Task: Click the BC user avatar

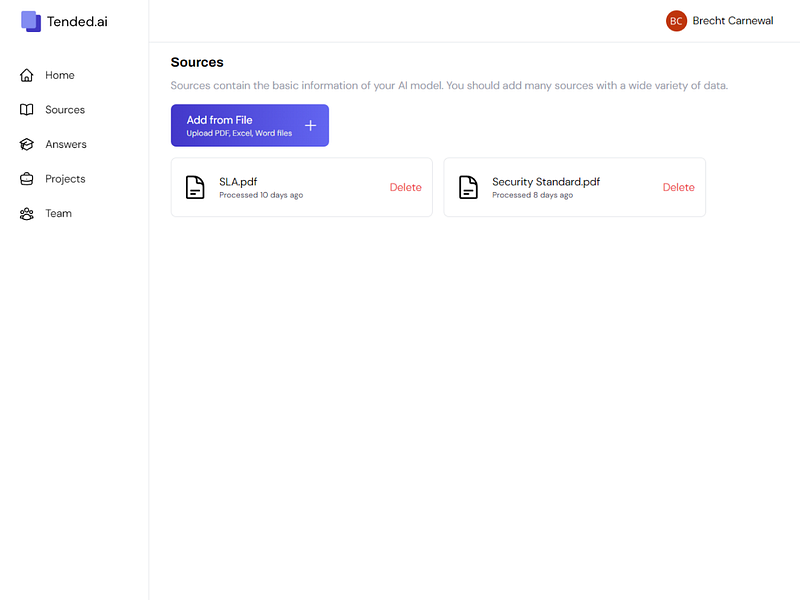Action: (677, 20)
